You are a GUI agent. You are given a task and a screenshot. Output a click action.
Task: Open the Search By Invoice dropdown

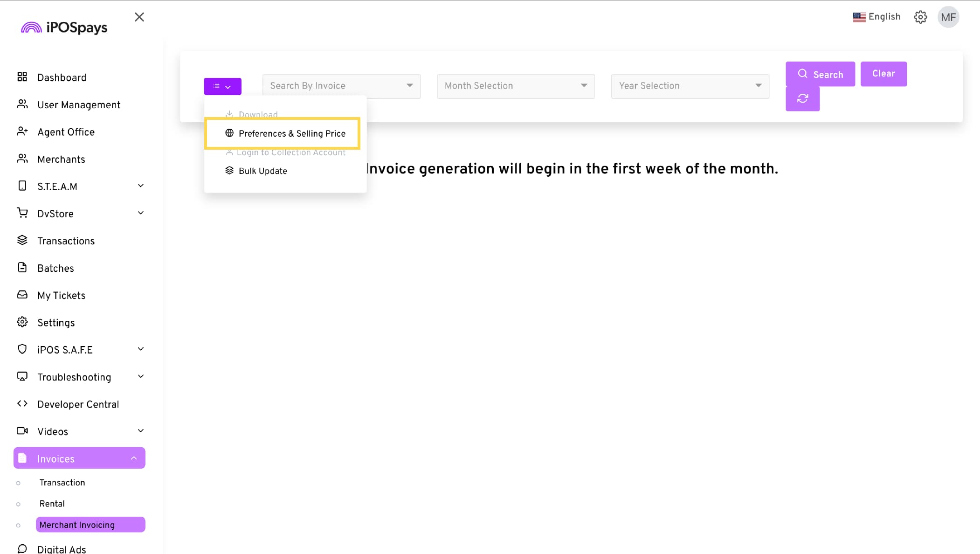(x=341, y=86)
